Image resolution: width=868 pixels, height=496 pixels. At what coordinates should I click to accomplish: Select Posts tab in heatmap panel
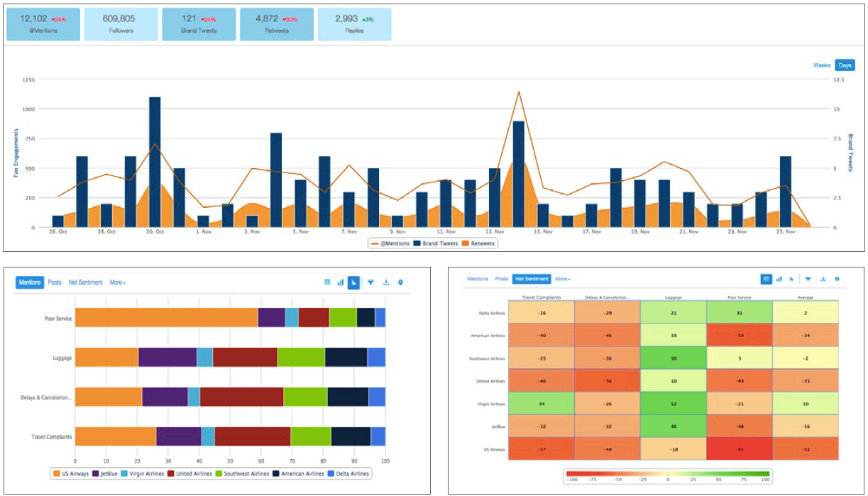(501, 279)
